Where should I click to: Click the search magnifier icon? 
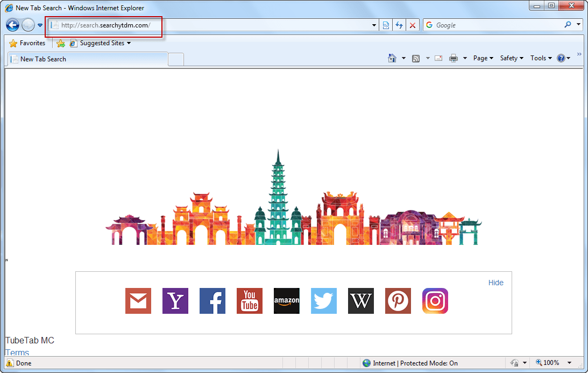point(568,25)
